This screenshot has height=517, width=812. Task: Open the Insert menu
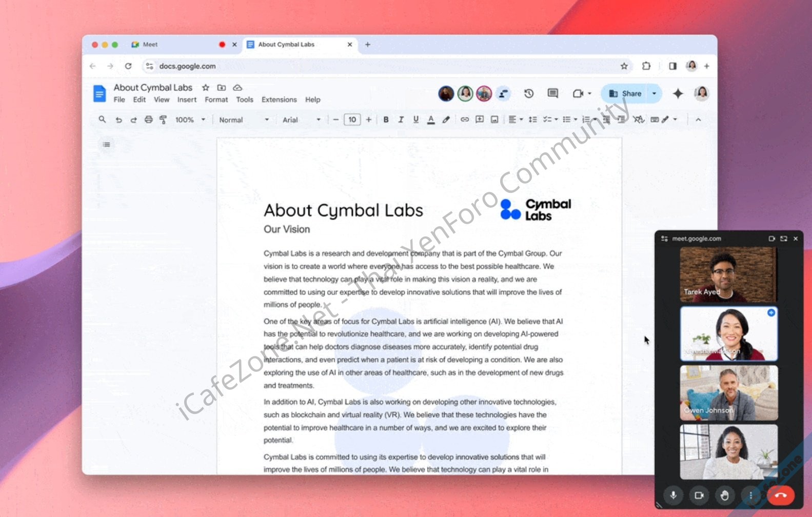pos(187,100)
